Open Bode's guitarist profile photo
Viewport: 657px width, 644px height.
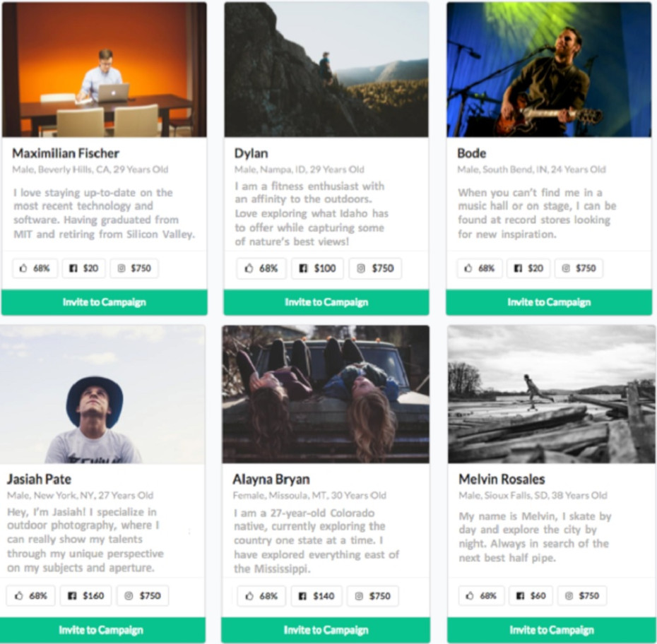[x=549, y=69]
